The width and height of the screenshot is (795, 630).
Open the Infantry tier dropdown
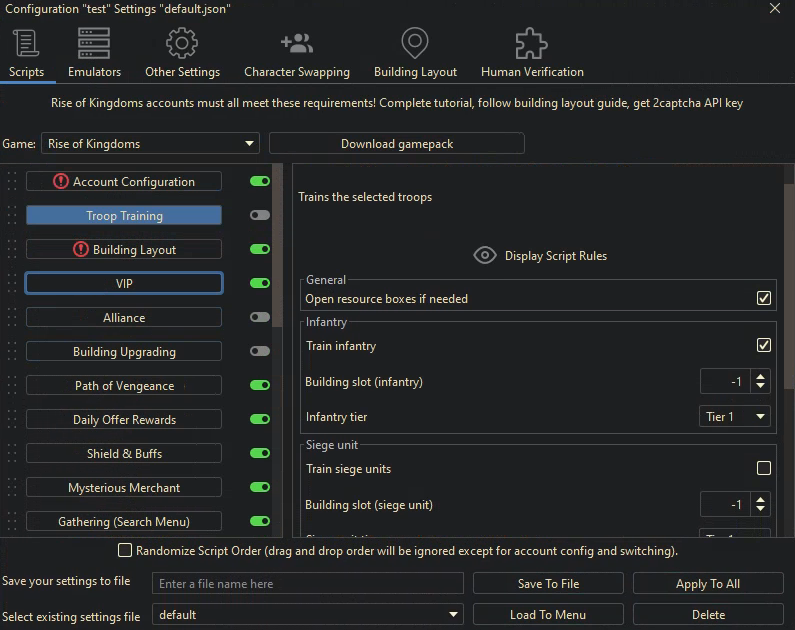pyautogui.click(x=735, y=417)
